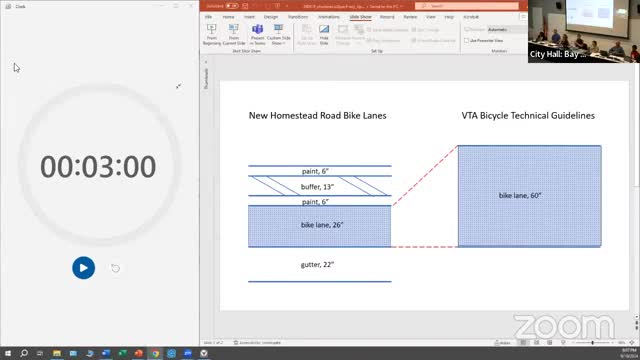The image size is (640, 360).
Task: Click the Hide Slide icon
Action: [x=324, y=35]
